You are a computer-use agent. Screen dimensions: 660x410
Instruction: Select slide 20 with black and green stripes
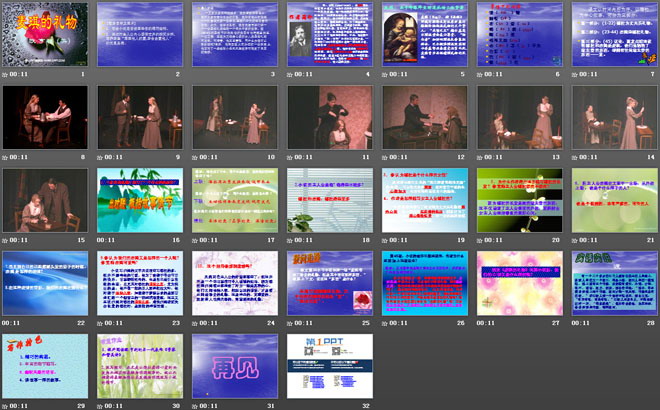520,200
